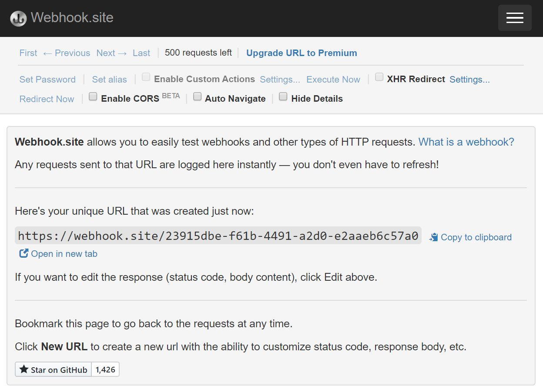
Task: Open Settings next to XHR Redirect
Action: click(x=469, y=80)
